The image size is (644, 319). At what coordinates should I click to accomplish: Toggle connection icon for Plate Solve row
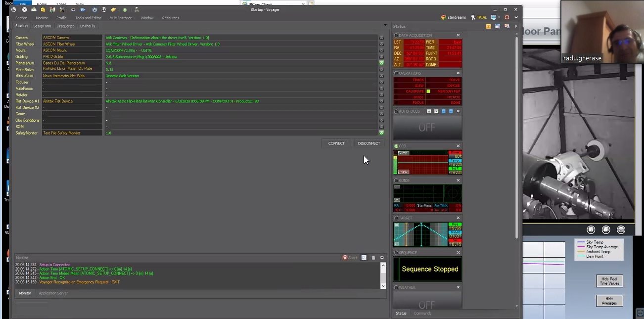click(381, 69)
